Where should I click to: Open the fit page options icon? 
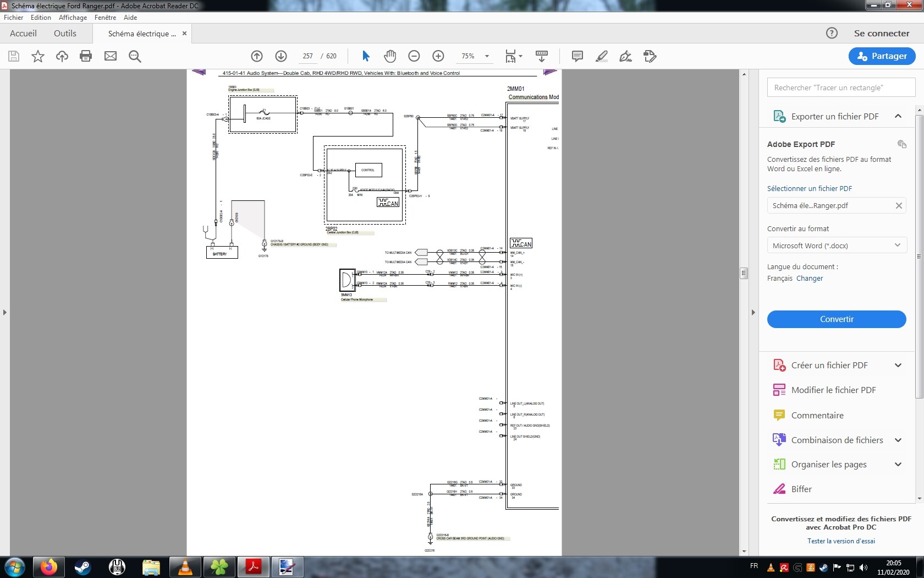pyautogui.click(x=514, y=56)
